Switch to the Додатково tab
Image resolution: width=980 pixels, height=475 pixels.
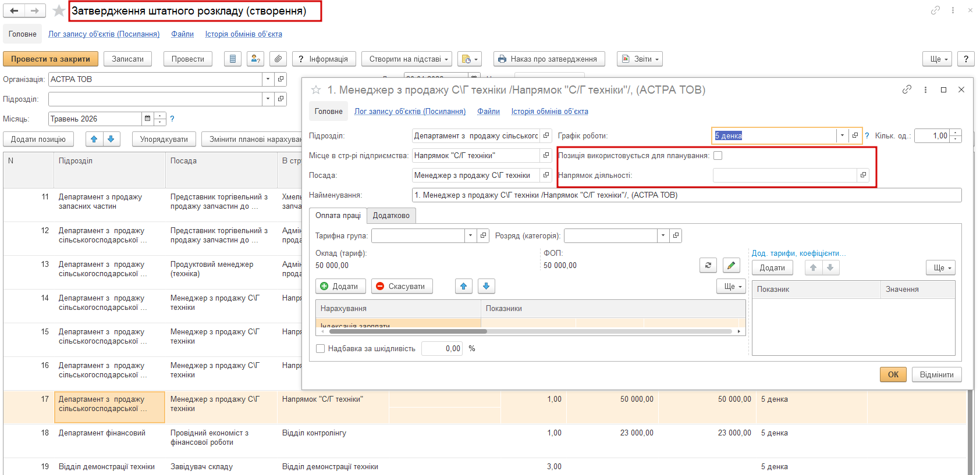click(391, 215)
